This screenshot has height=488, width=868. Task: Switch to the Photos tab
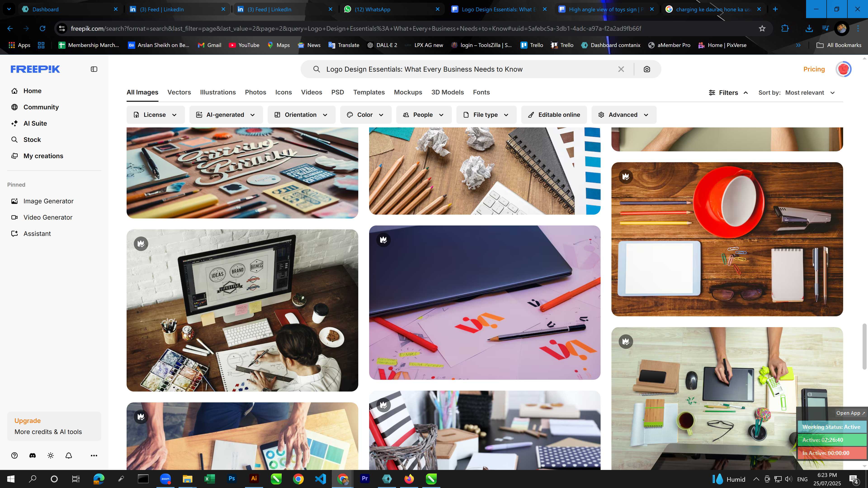255,92
